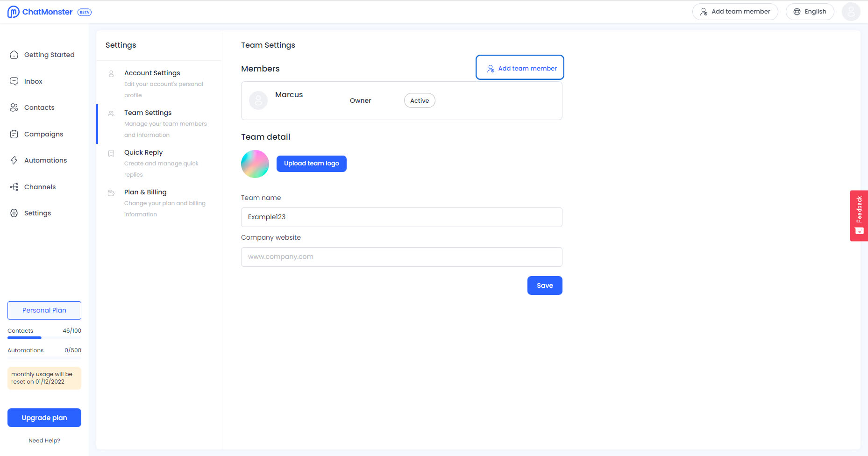Click the Upload team logo button
This screenshot has width=868, height=456.
(312, 164)
